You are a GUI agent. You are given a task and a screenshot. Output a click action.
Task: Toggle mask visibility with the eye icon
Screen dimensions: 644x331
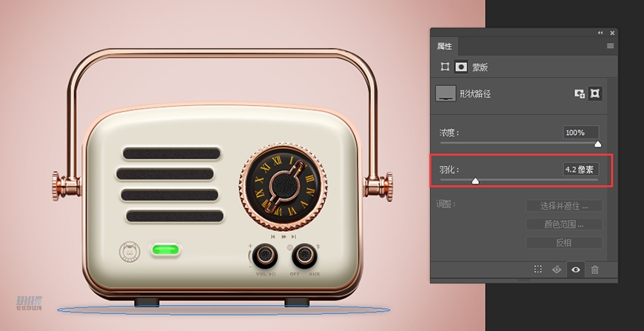tap(575, 270)
